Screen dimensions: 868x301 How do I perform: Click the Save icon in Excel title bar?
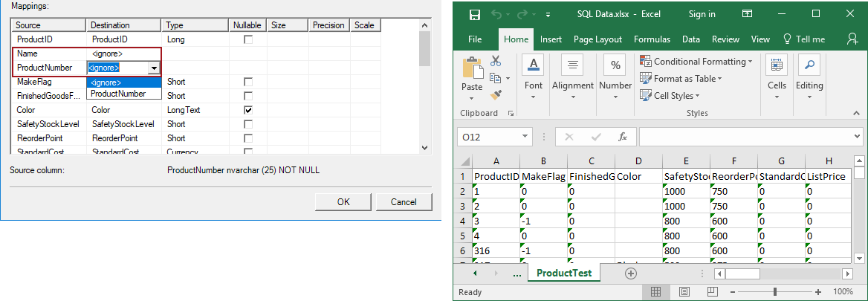pyautogui.click(x=474, y=14)
